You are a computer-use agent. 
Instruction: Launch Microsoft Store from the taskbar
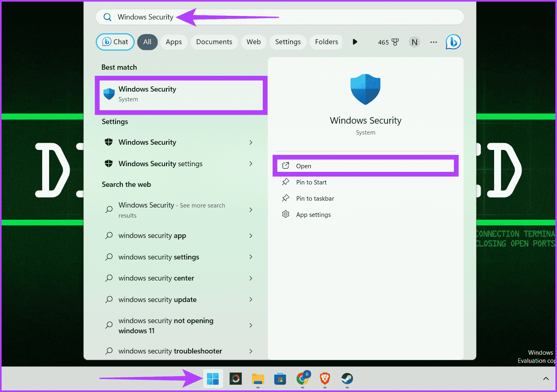tap(280, 379)
